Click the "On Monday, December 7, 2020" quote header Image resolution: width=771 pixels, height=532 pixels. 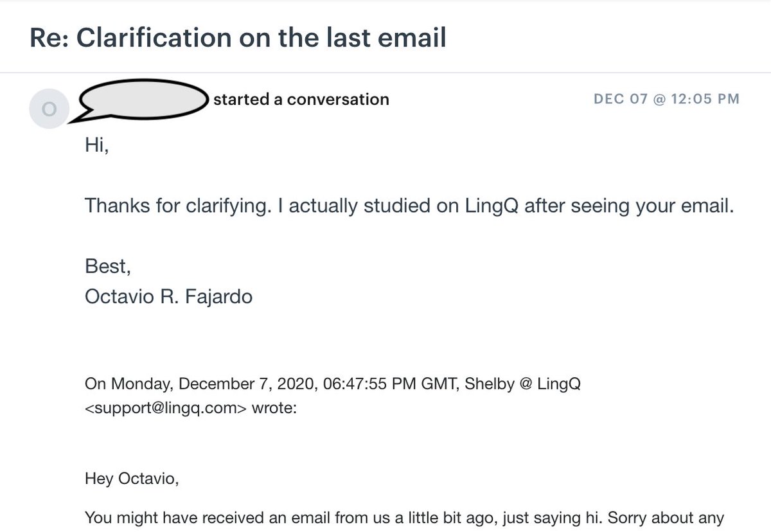202,384
